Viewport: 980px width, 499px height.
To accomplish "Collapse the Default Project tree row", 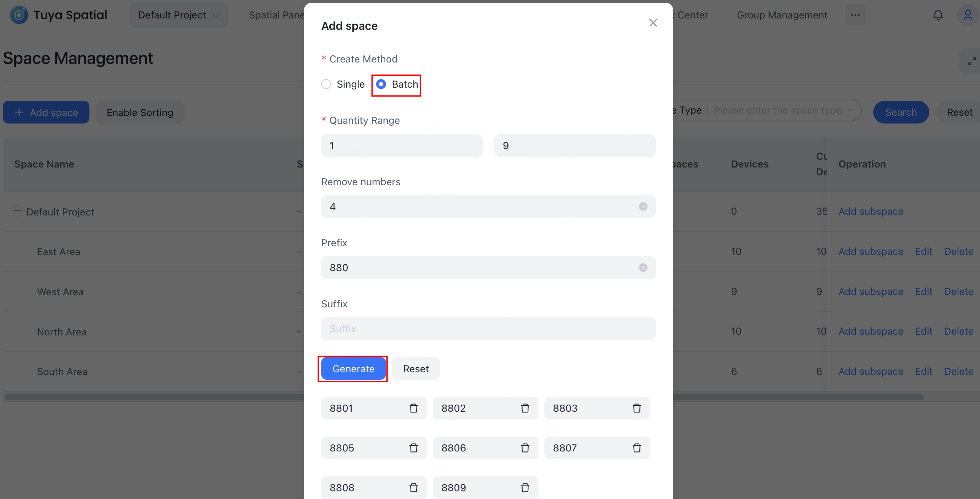I will tap(17, 210).
